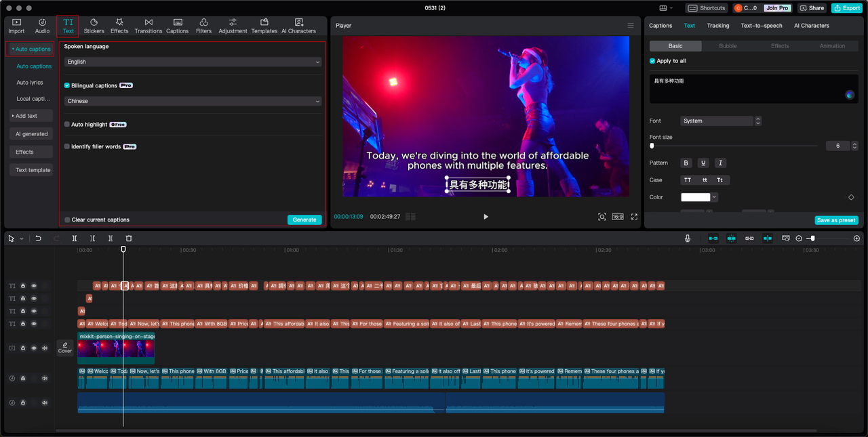Enter full screen preview in Player
Screen dimensions: 868x437
coord(634,217)
